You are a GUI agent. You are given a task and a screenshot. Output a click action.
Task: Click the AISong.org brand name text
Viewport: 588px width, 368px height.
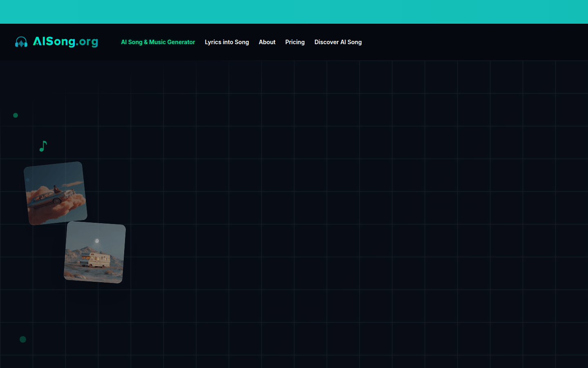pyautogui.click(x=65, y=42)
